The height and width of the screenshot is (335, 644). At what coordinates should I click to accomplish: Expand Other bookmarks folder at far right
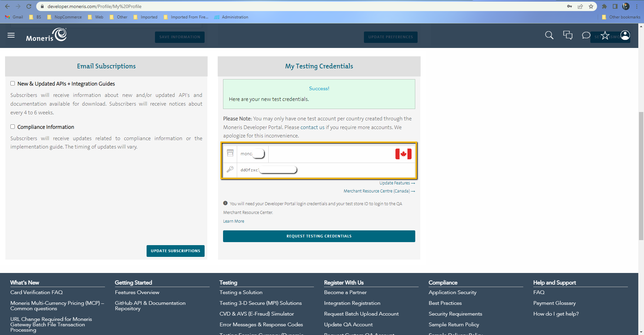[621, 17]
